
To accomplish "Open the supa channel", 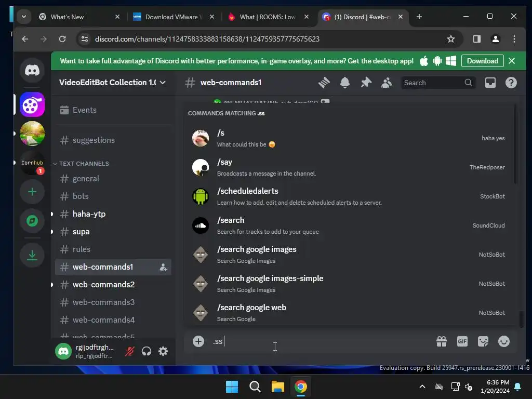I will pyautogui.click(x=113, y=231).
